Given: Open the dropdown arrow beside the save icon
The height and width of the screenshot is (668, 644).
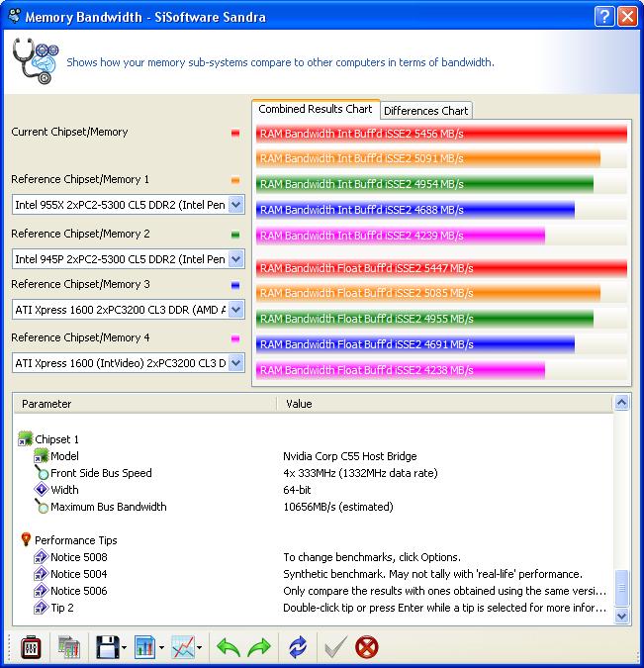Looking at the screenshot, I should [x=124, y=648].
